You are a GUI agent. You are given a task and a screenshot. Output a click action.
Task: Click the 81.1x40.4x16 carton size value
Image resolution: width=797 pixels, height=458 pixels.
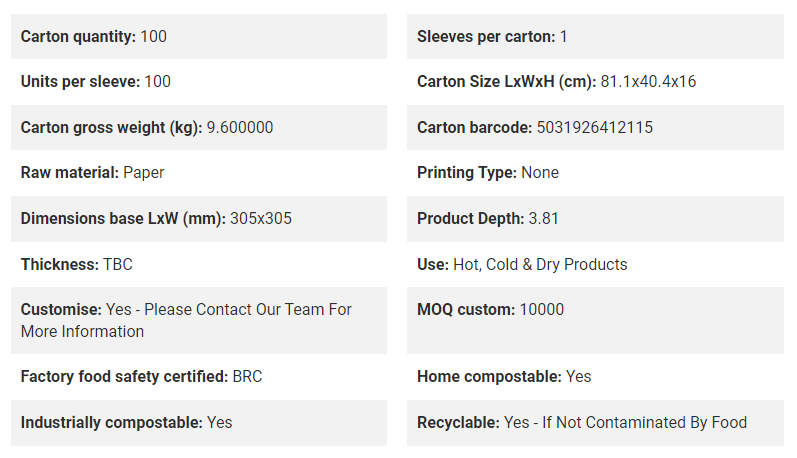pyautogui.click(x=649, y=82)
